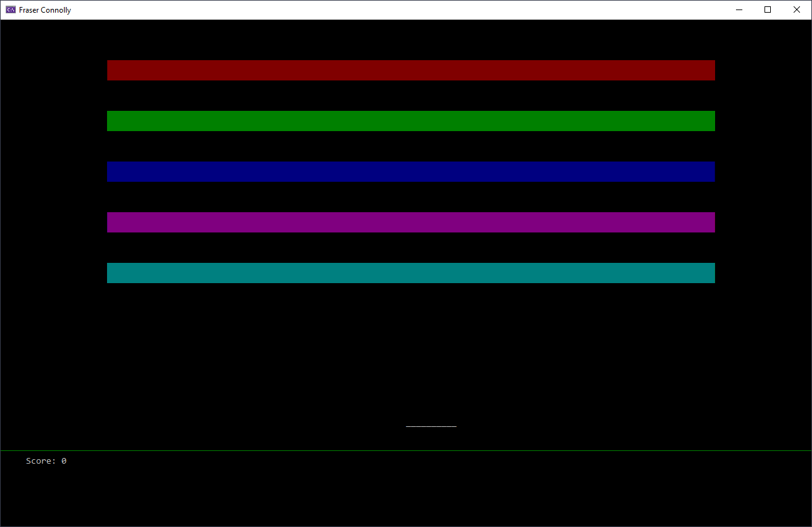Click the console app icon in title bar
Viewport: 812px width, 527px height.
[x=11, y=10]
